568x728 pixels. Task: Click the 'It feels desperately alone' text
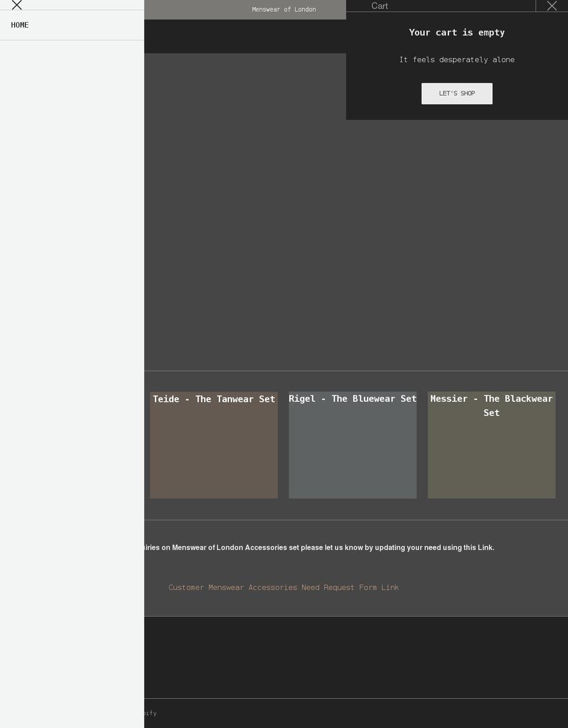[457, 59]
